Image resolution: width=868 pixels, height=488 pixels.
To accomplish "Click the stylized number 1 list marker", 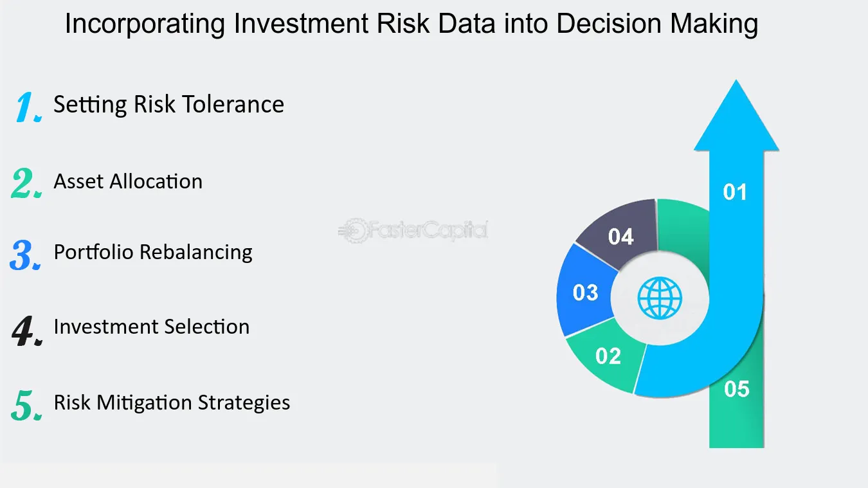I will [28, 107].
